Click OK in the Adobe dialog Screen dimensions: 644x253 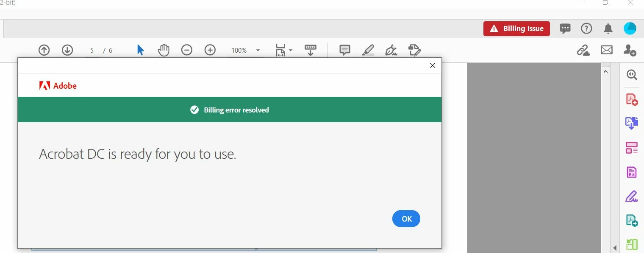(x=406, y=219)
